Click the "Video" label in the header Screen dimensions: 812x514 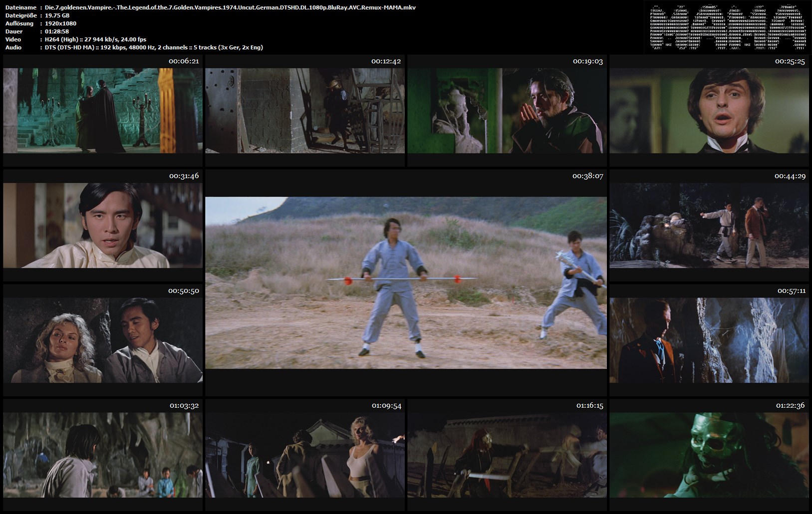click(13, 39)
